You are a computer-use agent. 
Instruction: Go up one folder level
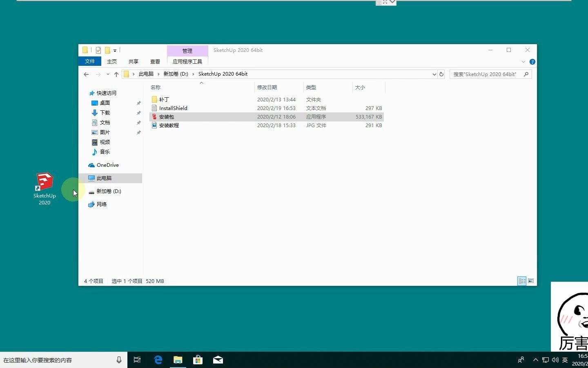(x=116, y=74)
